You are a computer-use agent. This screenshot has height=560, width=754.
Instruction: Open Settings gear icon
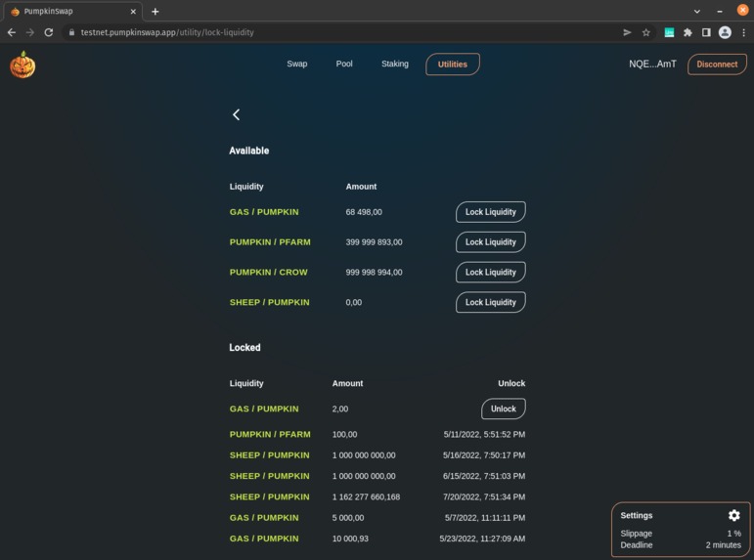pos(733,515)
